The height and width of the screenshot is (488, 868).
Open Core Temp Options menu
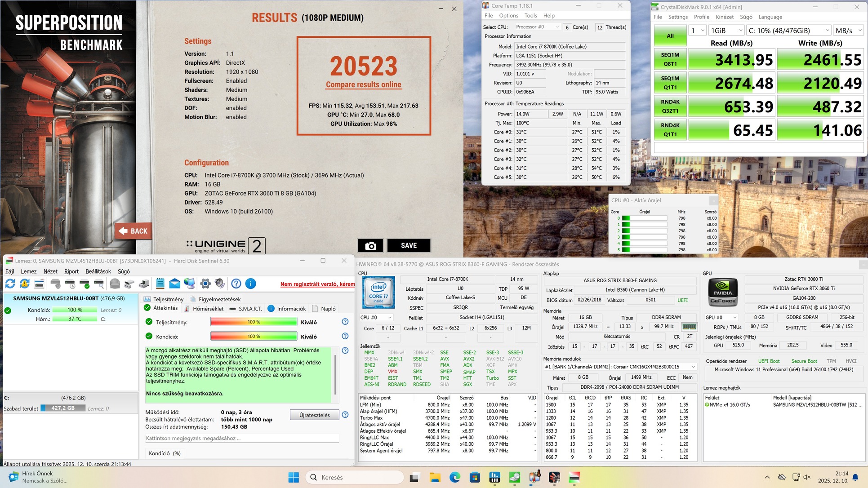tap(508, 15)
